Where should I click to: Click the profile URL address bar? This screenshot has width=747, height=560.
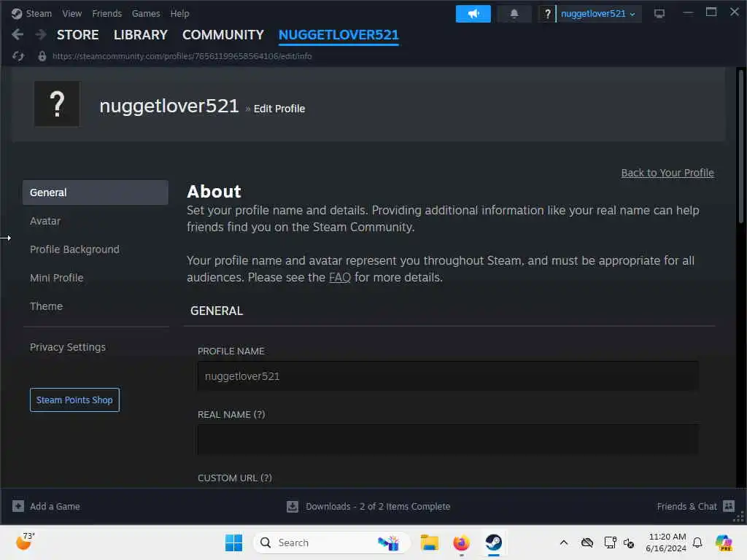182,56
